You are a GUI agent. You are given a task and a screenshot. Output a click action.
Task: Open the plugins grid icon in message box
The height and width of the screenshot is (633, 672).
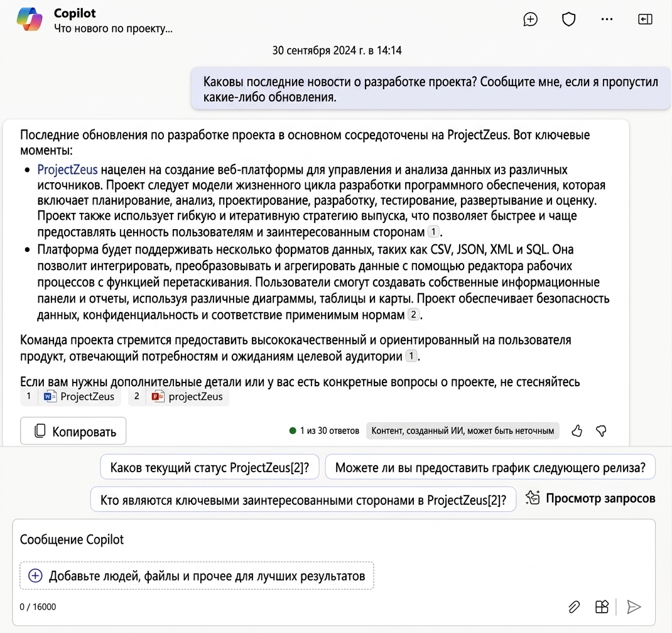[602, 607]
